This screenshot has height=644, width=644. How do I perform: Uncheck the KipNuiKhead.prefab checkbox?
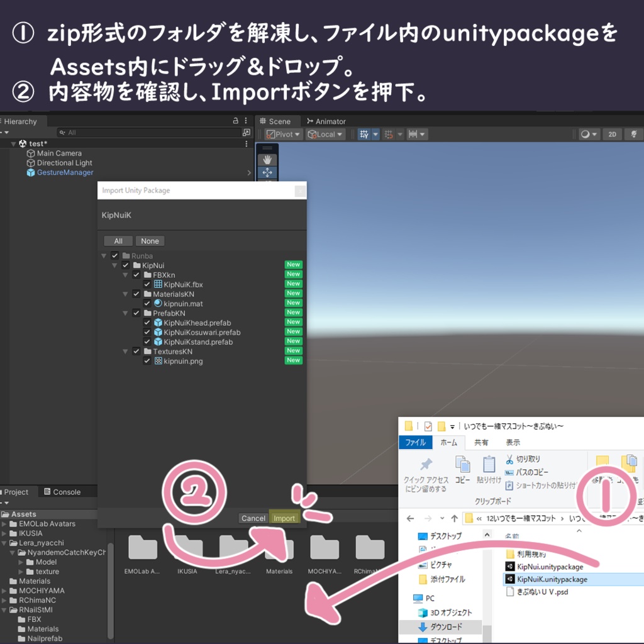(x=147, y=323)
